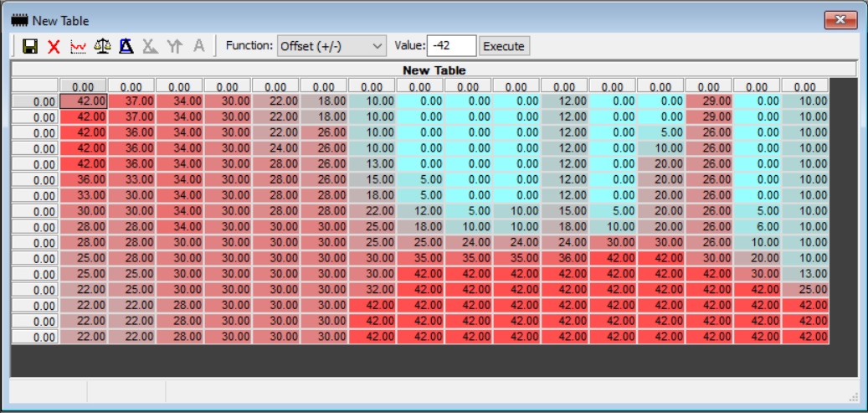Open the Function dropdown showing Offset (+/-)
The height and width of the screenshot is (413, 868).
331,46
